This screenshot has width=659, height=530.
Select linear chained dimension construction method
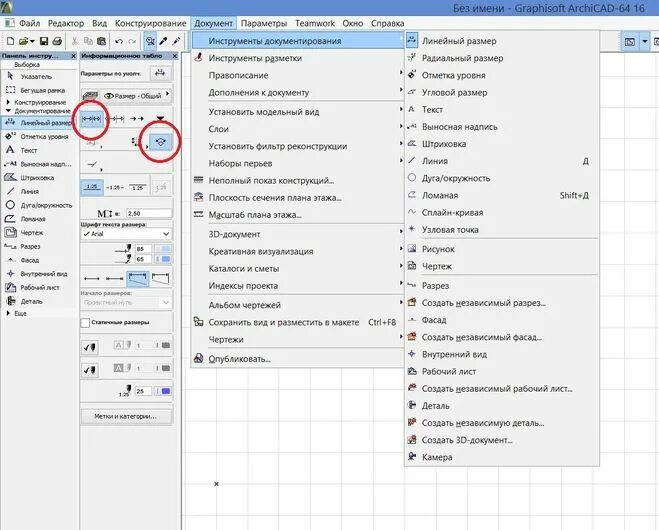(x=92, y=119)
